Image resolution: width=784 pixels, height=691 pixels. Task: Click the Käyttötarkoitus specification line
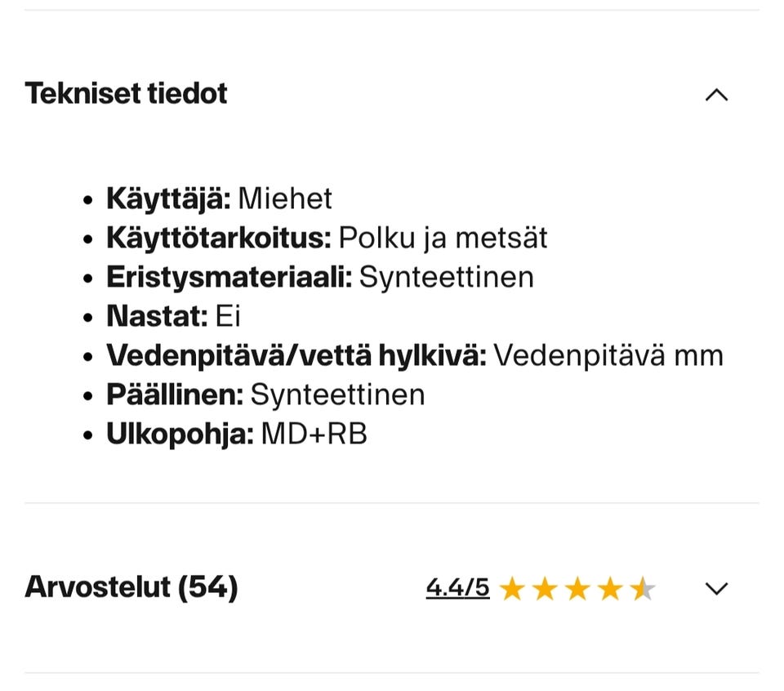327,236
